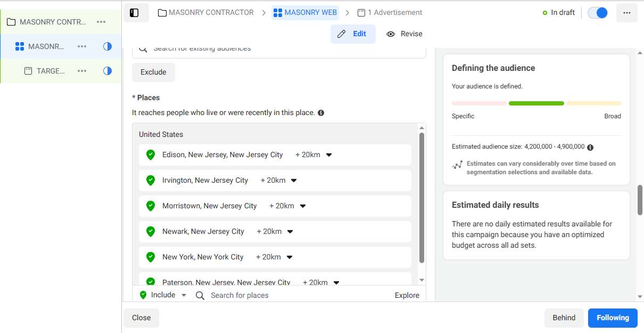Expand radius dropdown for New York location
This screenshot has height=333, width=644.
pos(290,257)
